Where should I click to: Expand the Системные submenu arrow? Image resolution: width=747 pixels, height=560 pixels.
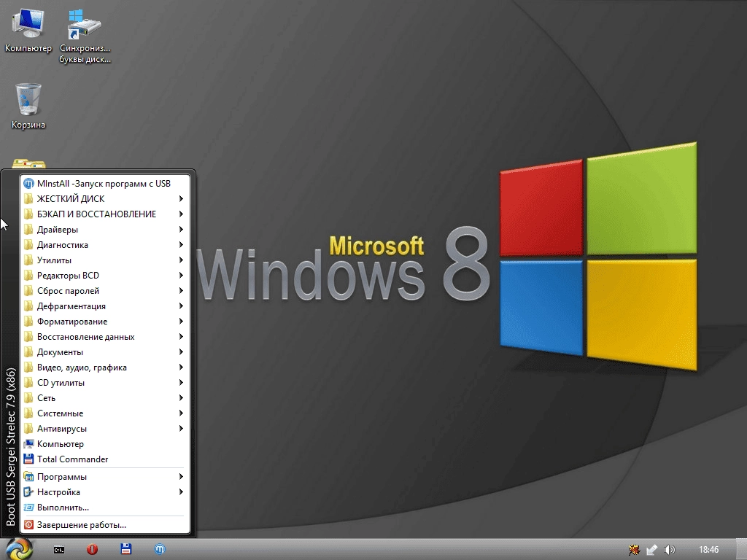181,413
